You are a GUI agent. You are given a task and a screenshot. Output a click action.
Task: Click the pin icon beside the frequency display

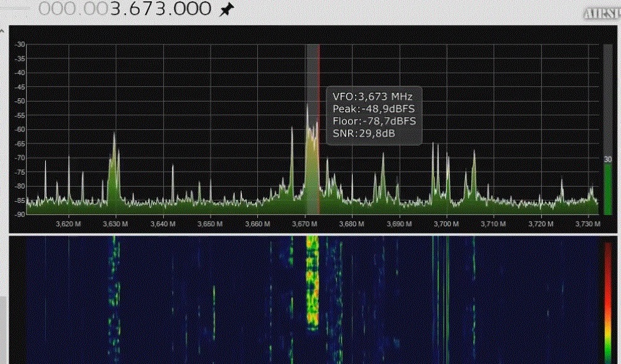[226, 9]
